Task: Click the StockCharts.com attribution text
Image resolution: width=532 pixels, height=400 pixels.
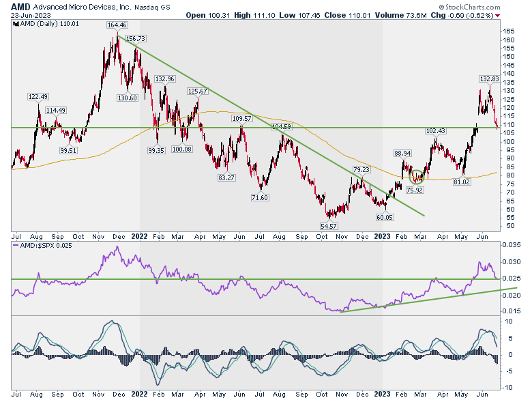Action: click(x=469, y=7)
